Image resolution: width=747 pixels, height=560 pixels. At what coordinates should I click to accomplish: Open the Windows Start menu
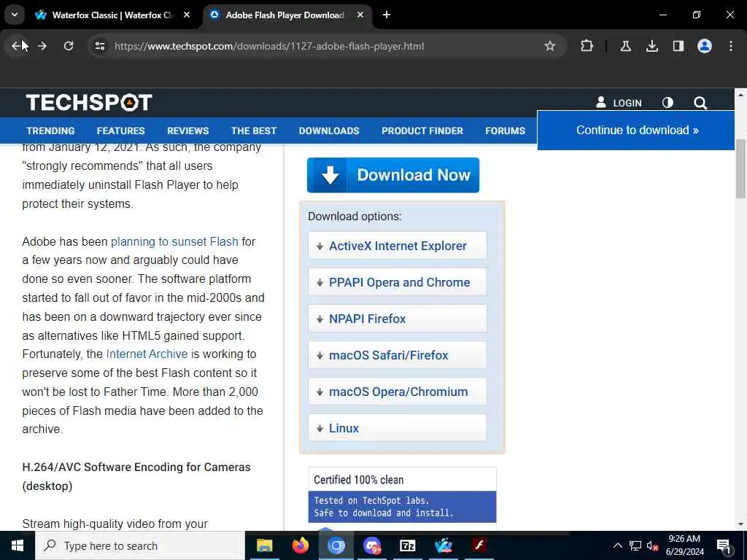[x=18, y=545]
